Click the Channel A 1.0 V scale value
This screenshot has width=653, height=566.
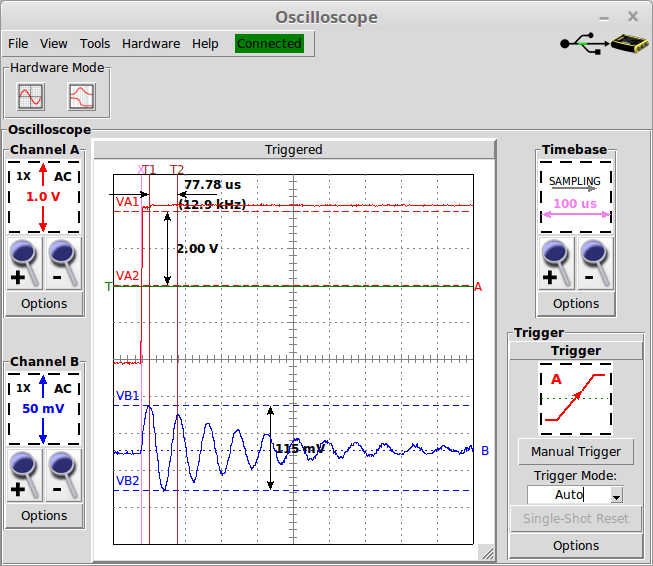(x=43, y=197)
